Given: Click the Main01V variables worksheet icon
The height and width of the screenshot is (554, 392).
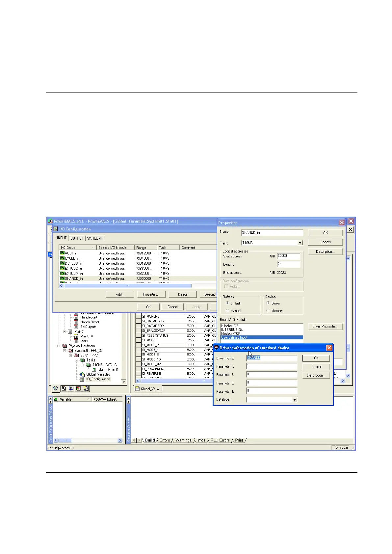Looking at the screenshot, I should click(76, 336).
